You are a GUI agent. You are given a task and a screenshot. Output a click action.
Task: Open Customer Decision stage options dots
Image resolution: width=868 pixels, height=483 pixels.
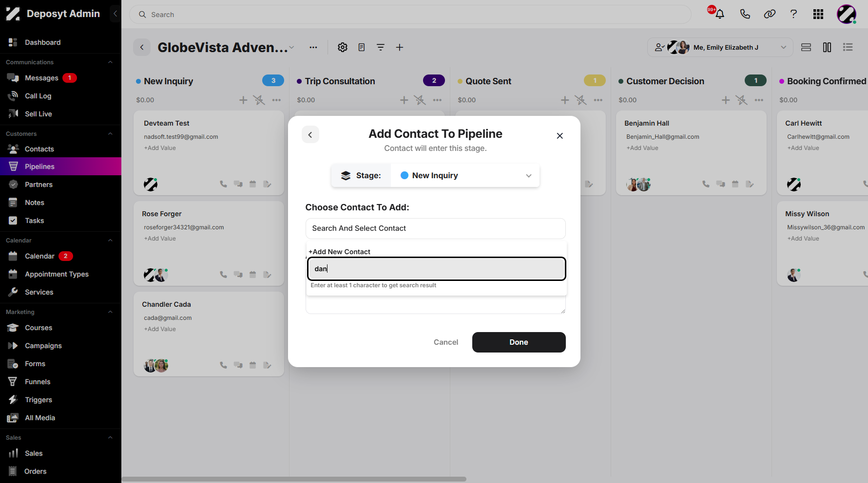[759, 100]
